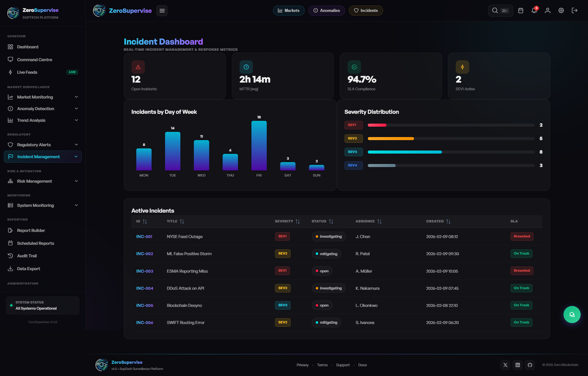Click the logout icon

click(574, 11)
